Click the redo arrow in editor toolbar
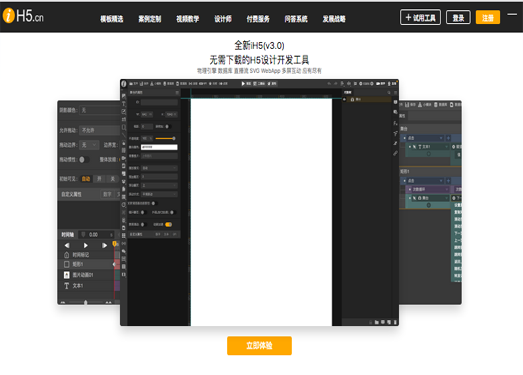This screenshot has width=523, height=375. pyautogui.click(x=336, y=84)
